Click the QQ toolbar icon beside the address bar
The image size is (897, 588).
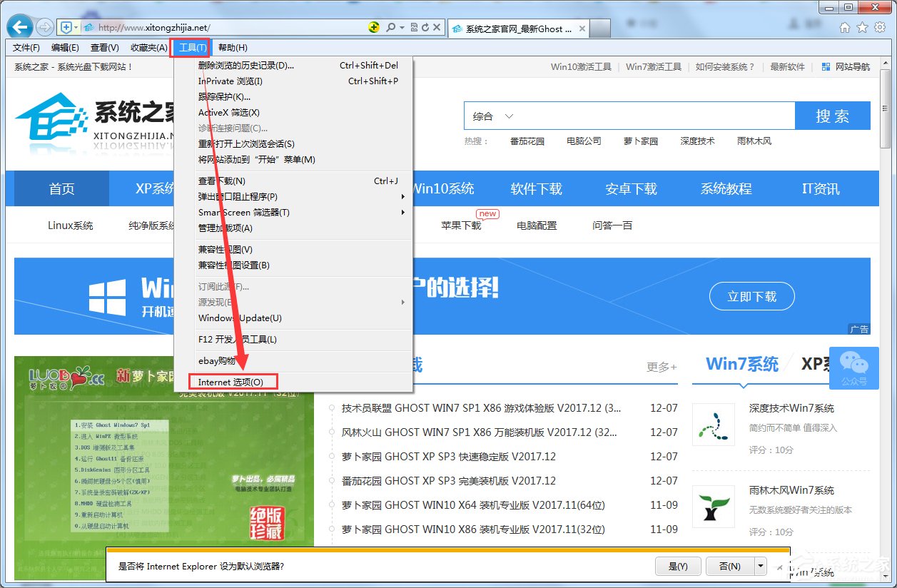(374, 26)
